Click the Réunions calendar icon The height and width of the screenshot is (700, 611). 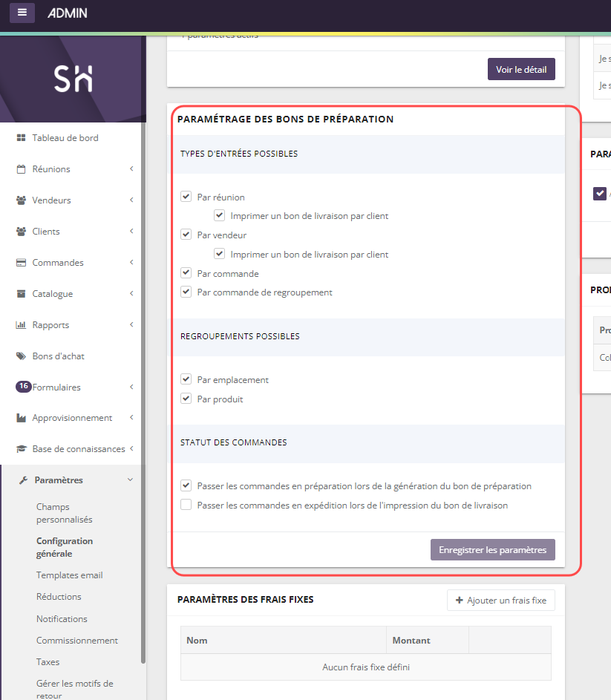tap(21, 169)
